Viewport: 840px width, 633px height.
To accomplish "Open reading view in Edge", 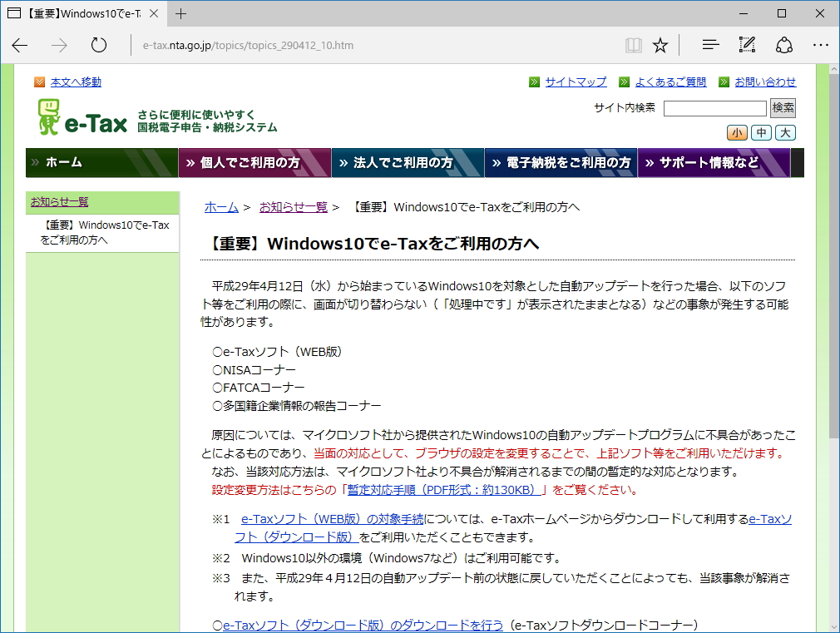I will click(x=633, y=46).
